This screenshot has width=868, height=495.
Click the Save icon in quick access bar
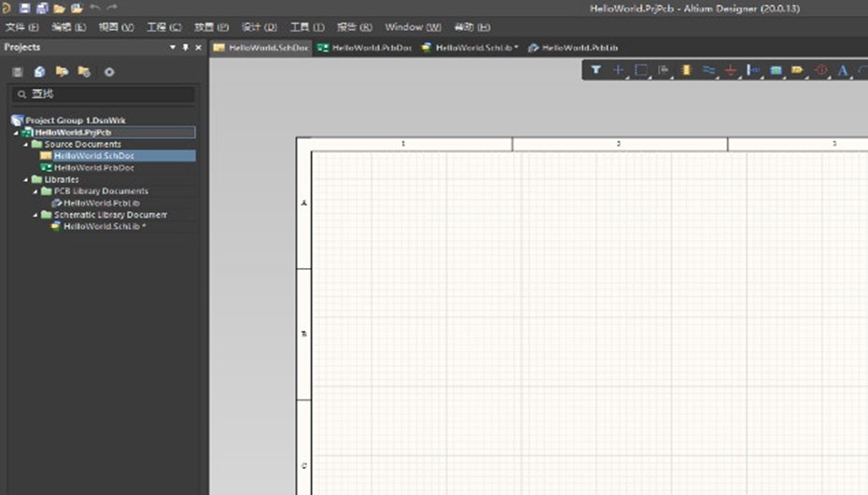click(x=25, y=7)
